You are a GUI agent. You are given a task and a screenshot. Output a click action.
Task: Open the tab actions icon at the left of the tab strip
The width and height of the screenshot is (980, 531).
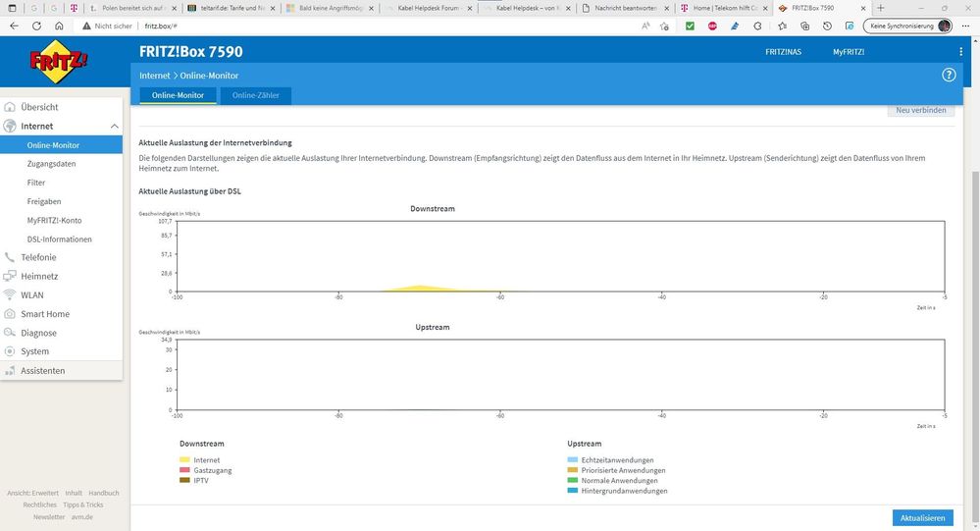tap(12, 8)
